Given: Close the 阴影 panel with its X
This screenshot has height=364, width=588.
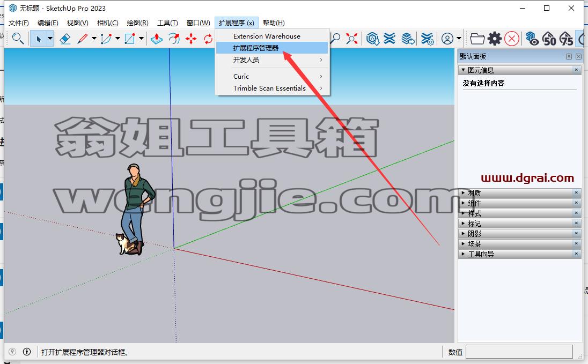Looking at the screenshot, I should [576, 233].
